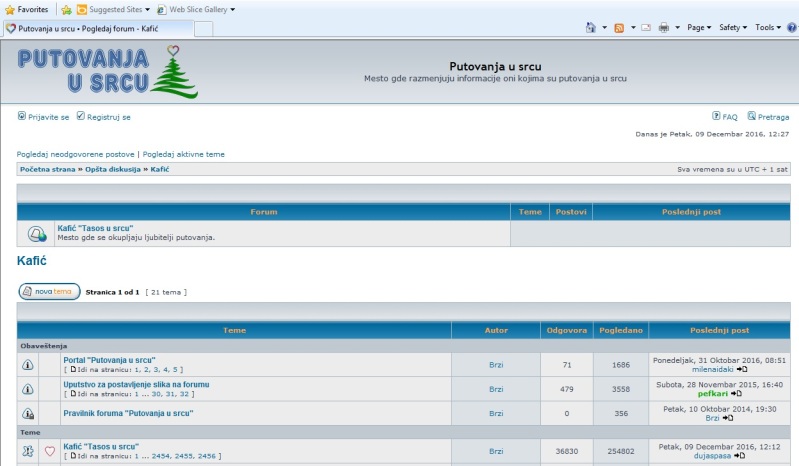799x466 pixels.
Task: Open Kafić "Tasos u srcu" subforum link
Action: tap(95, 228)
